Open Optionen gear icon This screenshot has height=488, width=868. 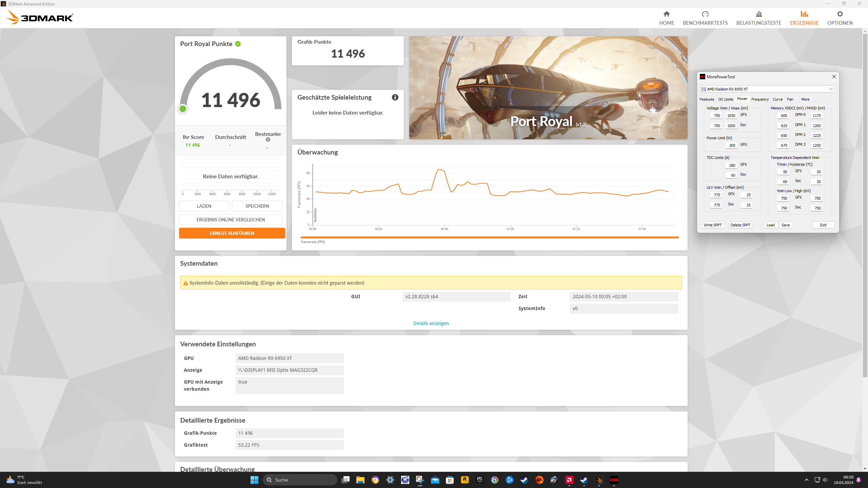tap(840, 14)
